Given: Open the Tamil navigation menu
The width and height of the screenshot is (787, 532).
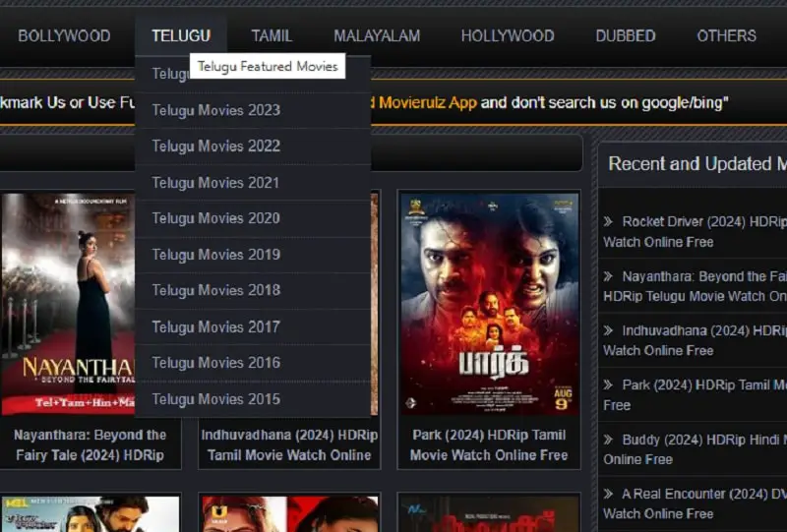Looking at the screenshot, I should click(272, 35).
